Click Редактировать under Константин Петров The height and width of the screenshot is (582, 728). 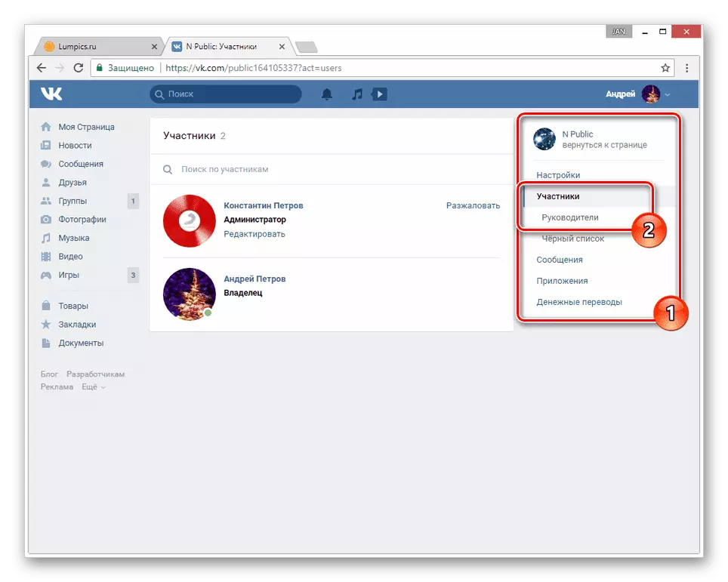tap(254, 234)
